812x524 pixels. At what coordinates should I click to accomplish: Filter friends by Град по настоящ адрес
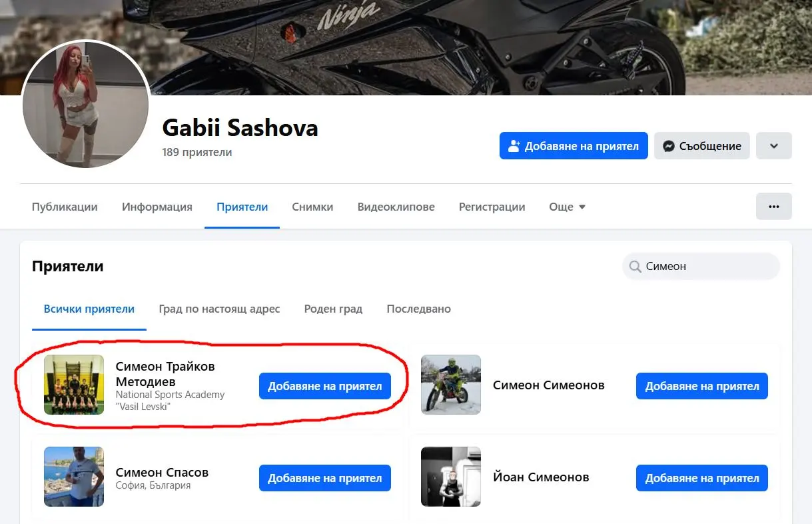click(219, 309)
